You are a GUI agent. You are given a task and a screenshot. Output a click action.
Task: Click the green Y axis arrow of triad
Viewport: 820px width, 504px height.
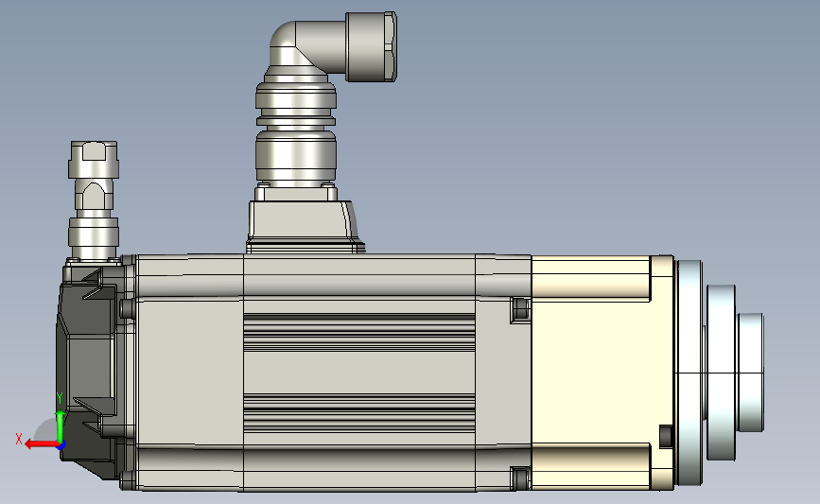(61, 426)
